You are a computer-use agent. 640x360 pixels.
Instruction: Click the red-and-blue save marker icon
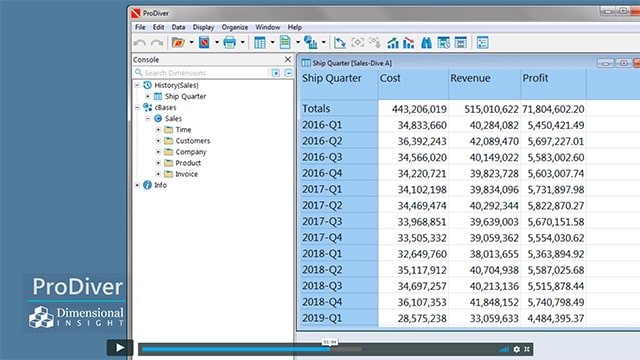point(204,42)
